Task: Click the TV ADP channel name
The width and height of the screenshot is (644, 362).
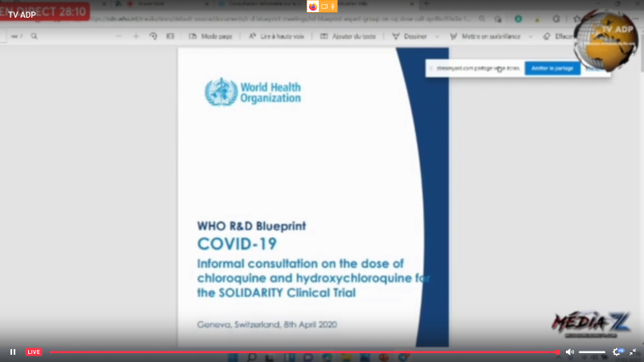Action: coord(23,14)
